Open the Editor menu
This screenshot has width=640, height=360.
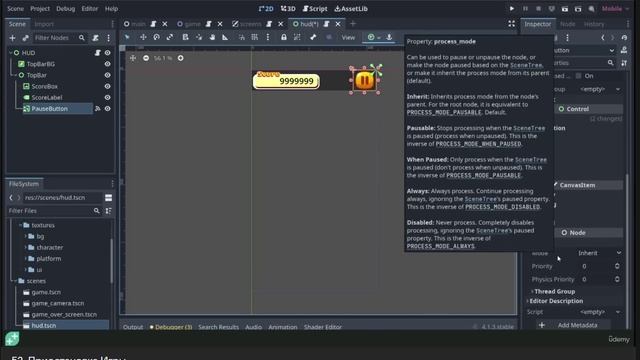[x=89, y=9]
